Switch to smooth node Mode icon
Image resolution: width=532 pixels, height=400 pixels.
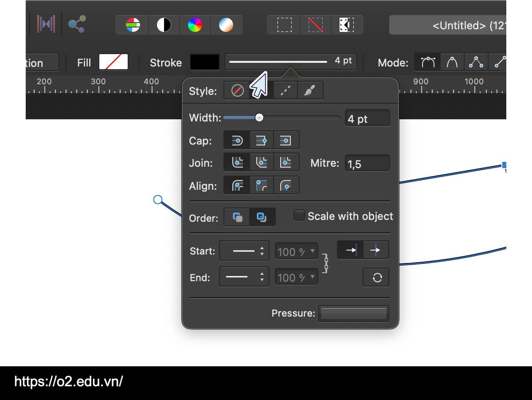[x=428, y=62]
